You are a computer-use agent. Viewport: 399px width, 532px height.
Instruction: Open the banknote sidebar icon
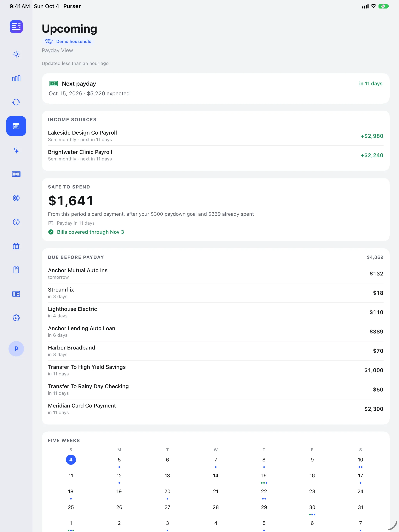(16, 174)
